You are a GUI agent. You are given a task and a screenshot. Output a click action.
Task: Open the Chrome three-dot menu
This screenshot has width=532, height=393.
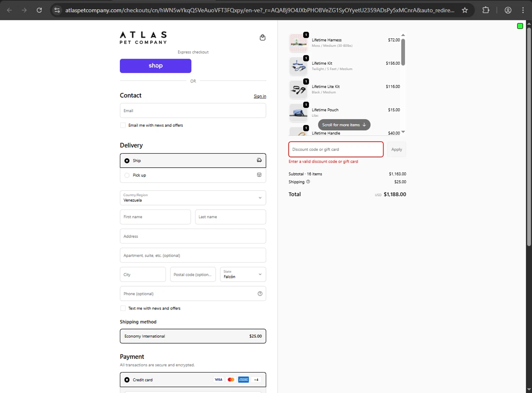point(523,10)
